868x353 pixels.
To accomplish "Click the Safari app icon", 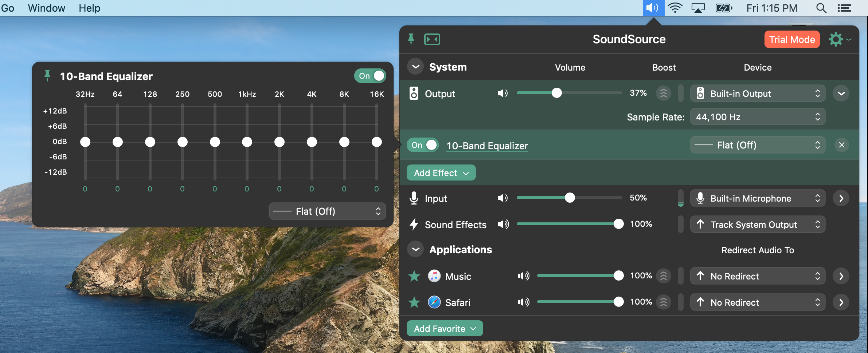I will (x=434, y=302).
